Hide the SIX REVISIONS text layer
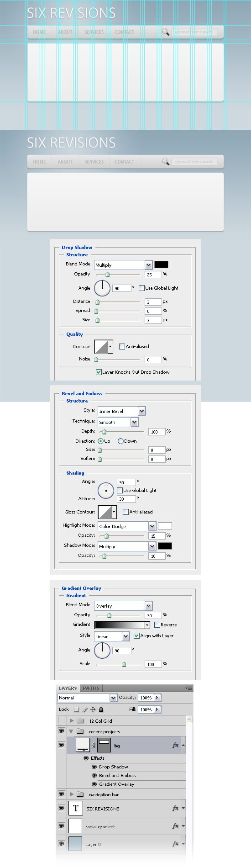Viewport: 251px width, 868px height. (x=62, y=808)
